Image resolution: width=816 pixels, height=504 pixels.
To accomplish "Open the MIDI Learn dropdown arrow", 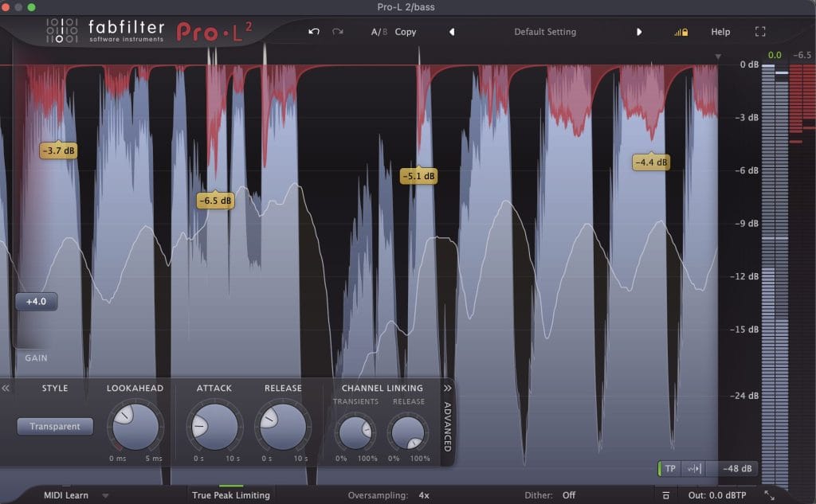I will [105, 496].
